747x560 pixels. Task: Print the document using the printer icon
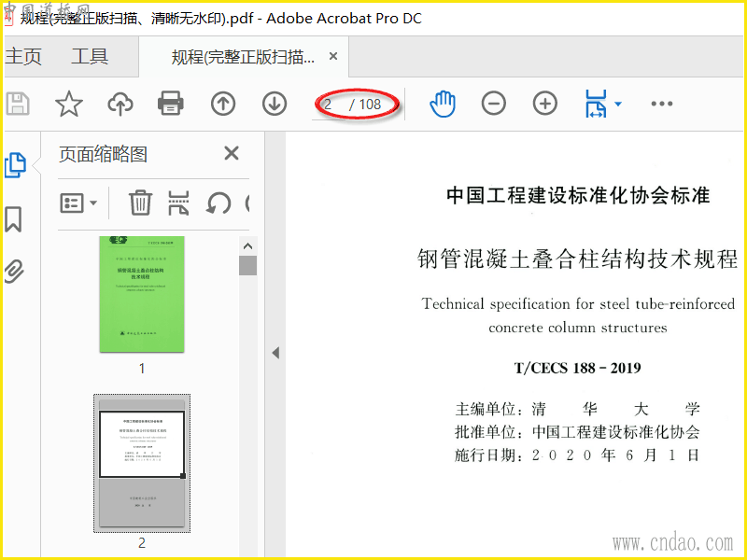pos(171,104)
